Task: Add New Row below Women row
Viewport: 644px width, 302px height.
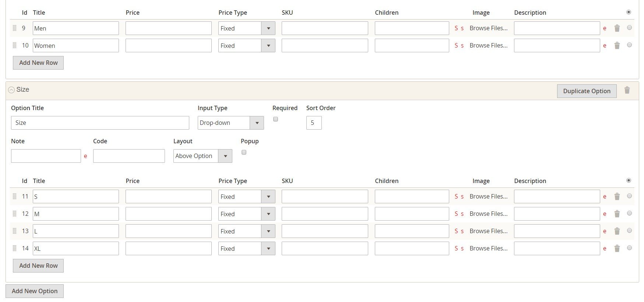Action: pos(38,63)
